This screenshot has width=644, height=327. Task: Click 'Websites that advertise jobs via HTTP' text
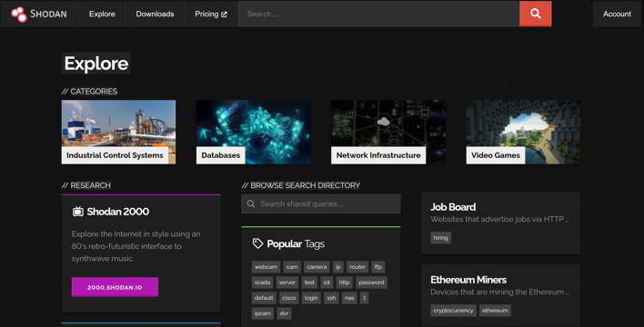pyautogui.click(x=499, y=220)
